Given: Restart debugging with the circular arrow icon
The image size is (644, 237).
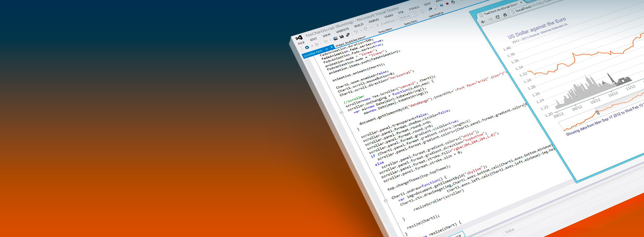Looking at the screenshot, I should pos(453,2).
